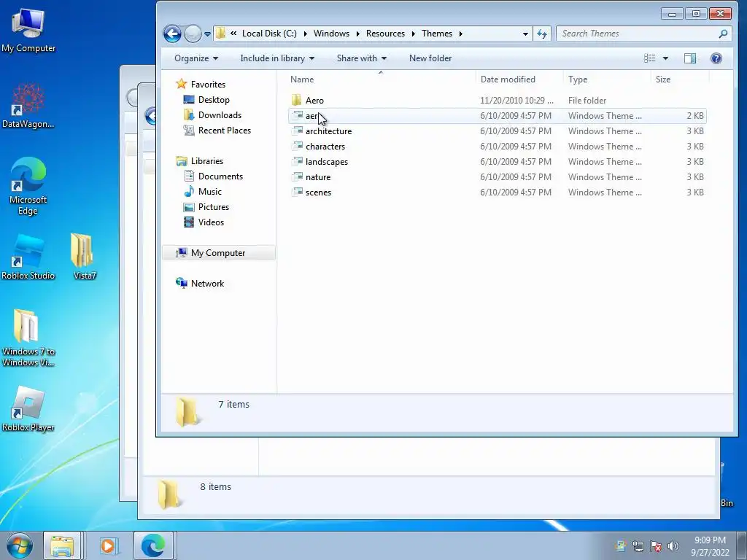Sort by the Name column header
The height and width of the screenshot is (560, 747).
381,79
